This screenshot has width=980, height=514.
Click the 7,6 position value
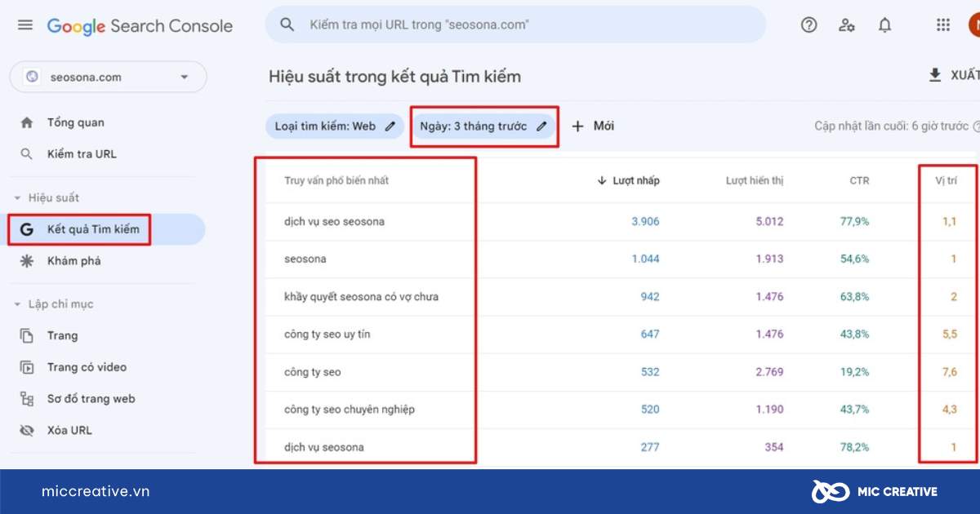[949, 371]
